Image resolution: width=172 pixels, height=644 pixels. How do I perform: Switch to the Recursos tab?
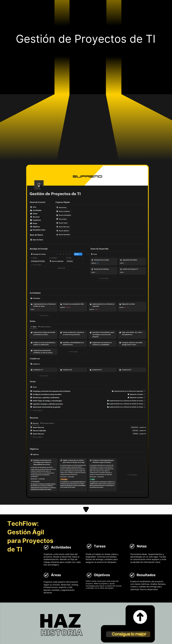tap(35, 423)
